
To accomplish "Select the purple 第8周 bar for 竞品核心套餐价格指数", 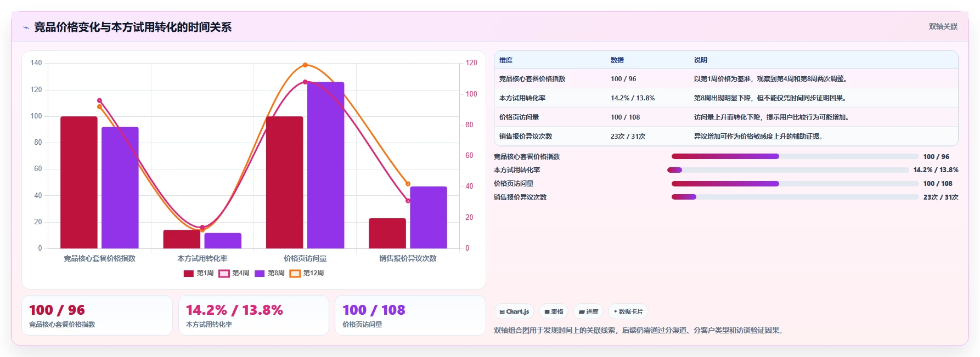I will click(x=120, y=188).
